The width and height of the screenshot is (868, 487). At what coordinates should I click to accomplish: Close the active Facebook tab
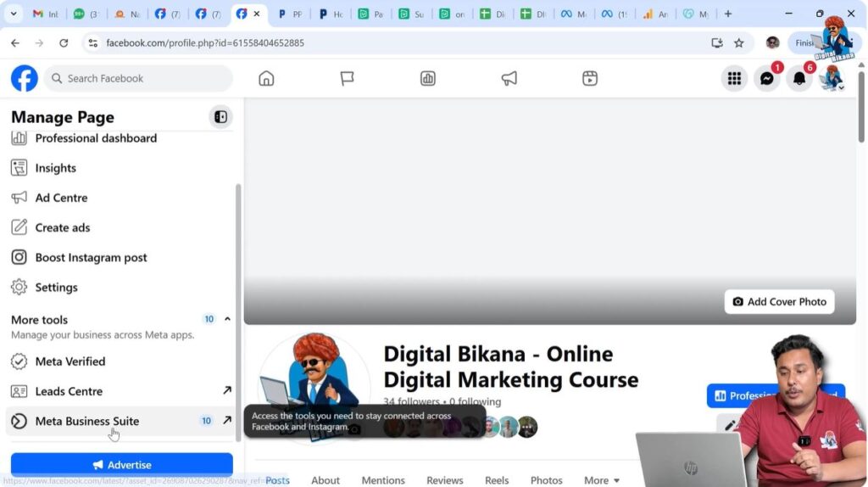[257, 14]
